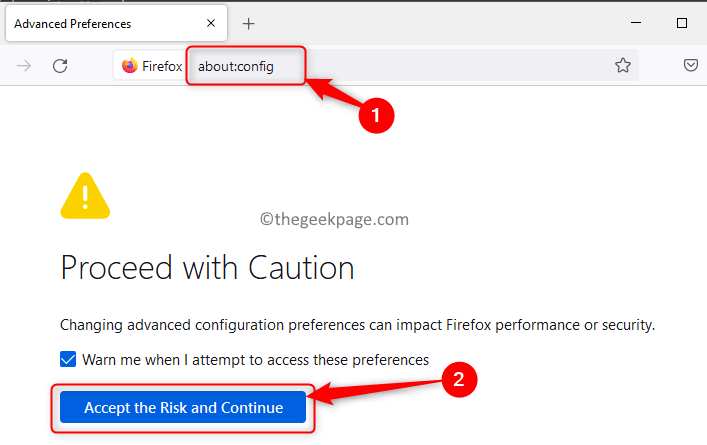Click the red number 2 badge
Screen dimensions: 707x445
point(459,380)
